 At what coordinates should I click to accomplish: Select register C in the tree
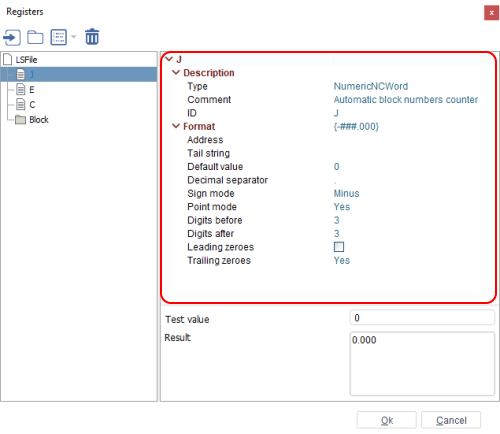(x=32, y=105)
